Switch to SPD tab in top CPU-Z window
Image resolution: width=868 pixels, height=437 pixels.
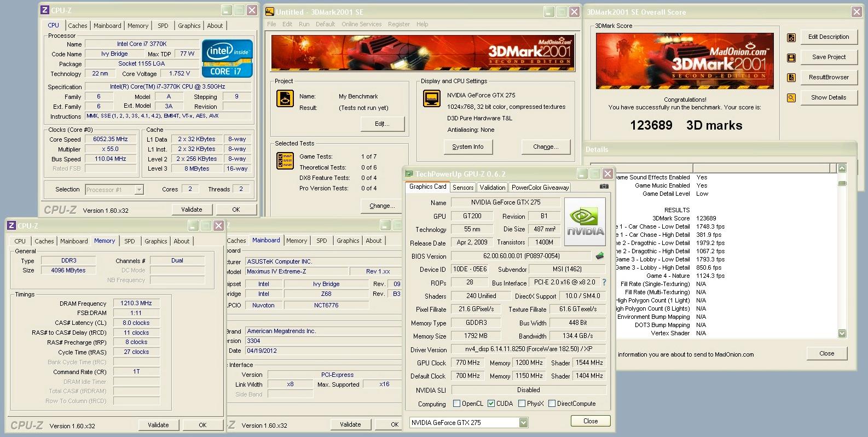pos(163,26)
